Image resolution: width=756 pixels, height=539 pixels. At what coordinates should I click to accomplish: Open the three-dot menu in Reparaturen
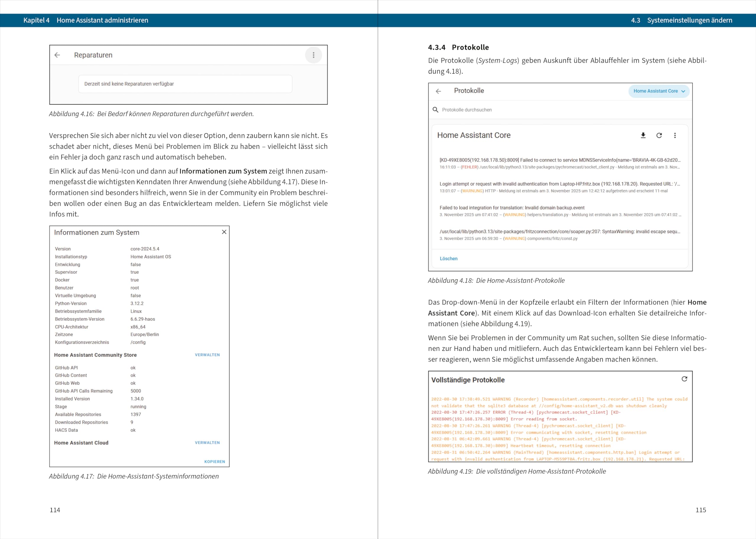(313, 55)
